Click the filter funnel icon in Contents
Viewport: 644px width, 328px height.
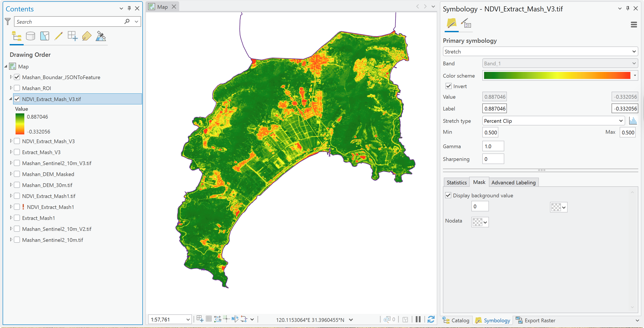pos(8,22)
